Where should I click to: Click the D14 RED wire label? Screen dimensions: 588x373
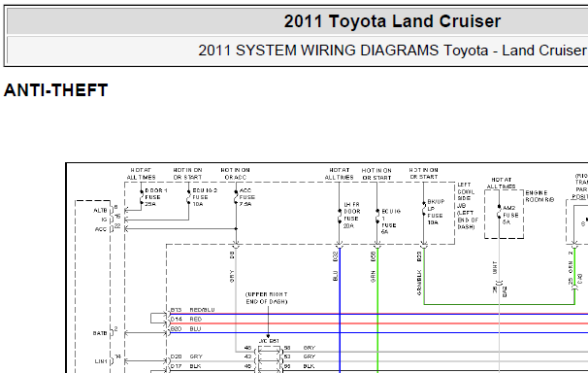[186, 319]
